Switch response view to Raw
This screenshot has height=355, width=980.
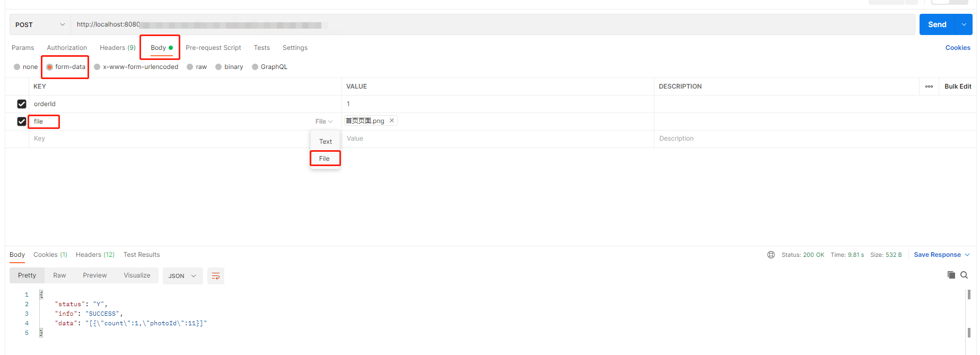[59, 275]
